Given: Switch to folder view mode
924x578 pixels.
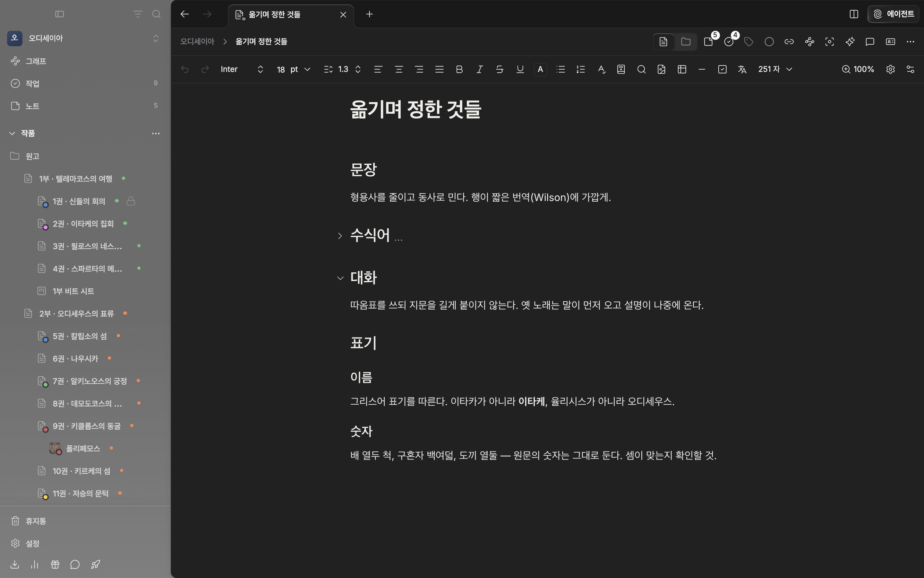Looking at the screenshot, I should [686, 42].
